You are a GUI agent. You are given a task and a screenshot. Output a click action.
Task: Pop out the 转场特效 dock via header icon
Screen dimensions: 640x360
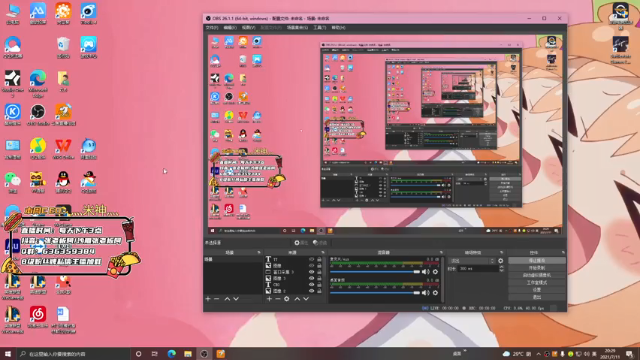point(501,253)
